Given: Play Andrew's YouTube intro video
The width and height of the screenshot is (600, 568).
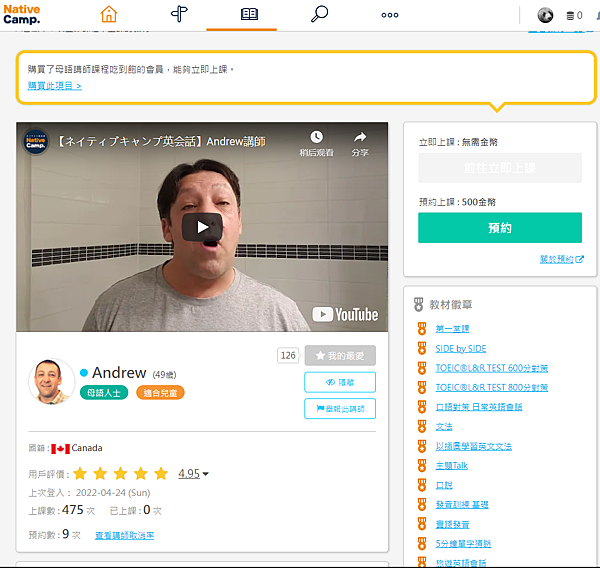Looking at the screenshot, I should click(202, 227).
